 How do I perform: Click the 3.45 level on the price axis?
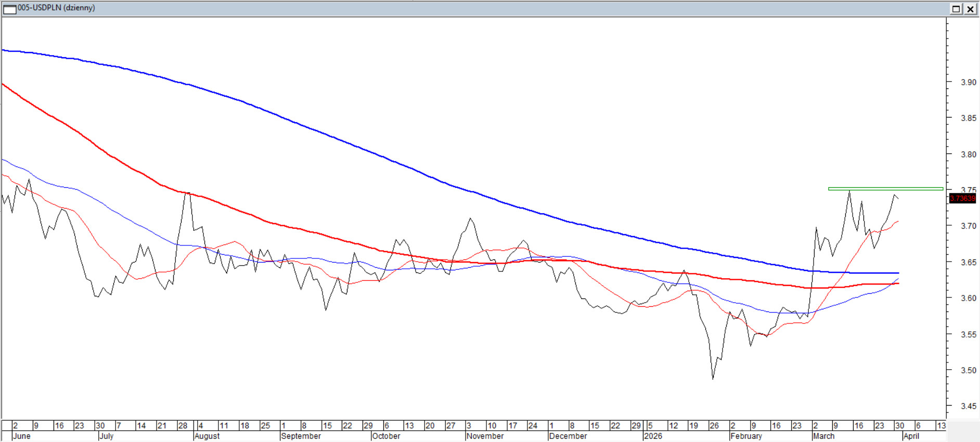(968, 406)
